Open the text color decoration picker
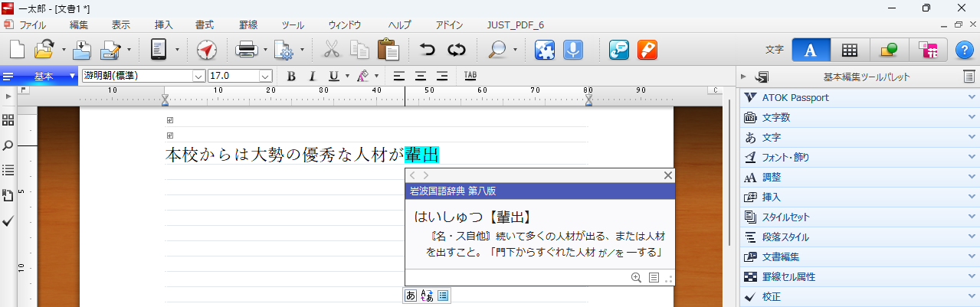980x307 pixels. [x=362, y=76]
